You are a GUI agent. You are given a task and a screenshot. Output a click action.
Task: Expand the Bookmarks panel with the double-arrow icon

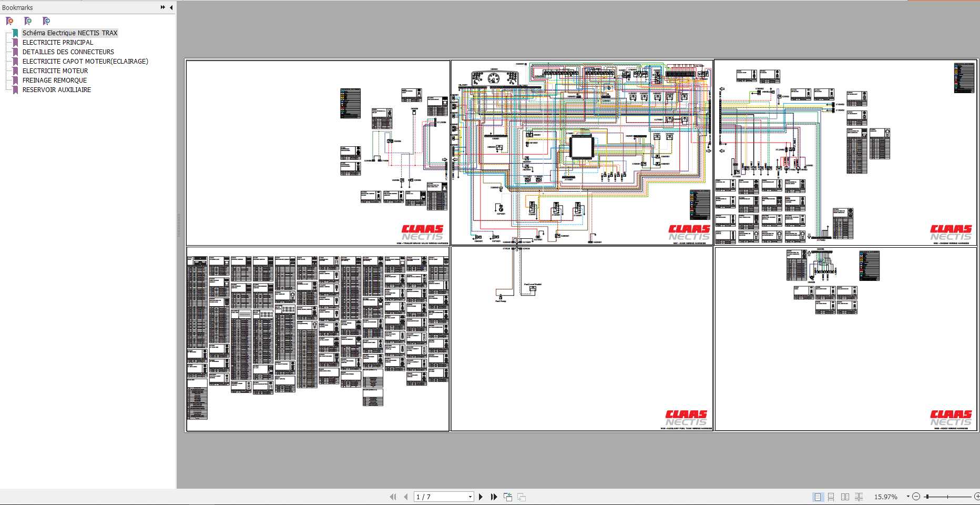[162, 7]
